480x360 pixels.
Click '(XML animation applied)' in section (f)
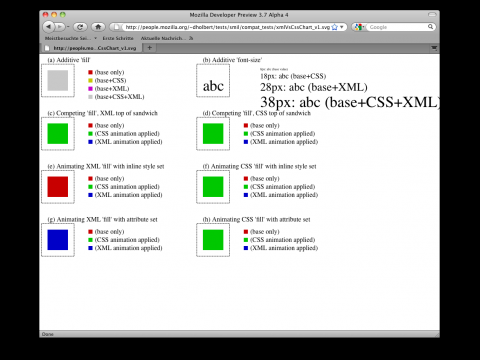tap(284, 195)
